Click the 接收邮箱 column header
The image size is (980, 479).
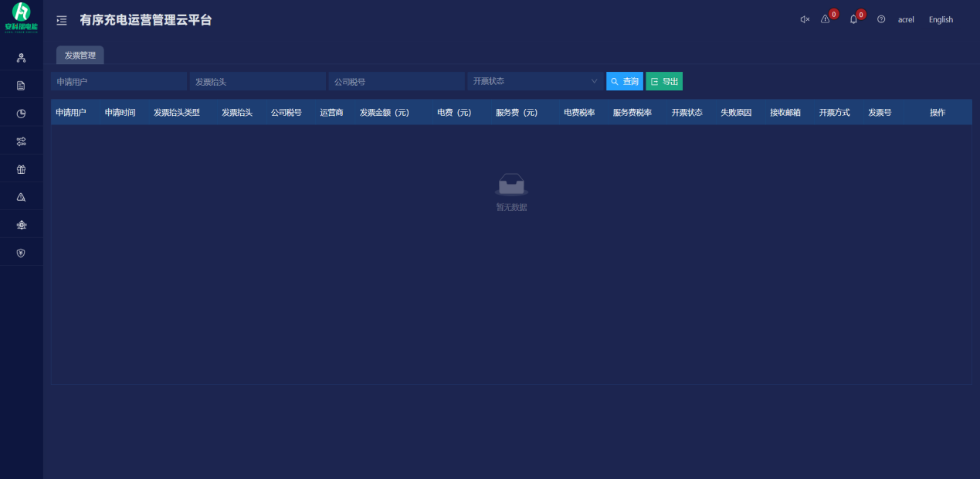[x=785, y=112]
